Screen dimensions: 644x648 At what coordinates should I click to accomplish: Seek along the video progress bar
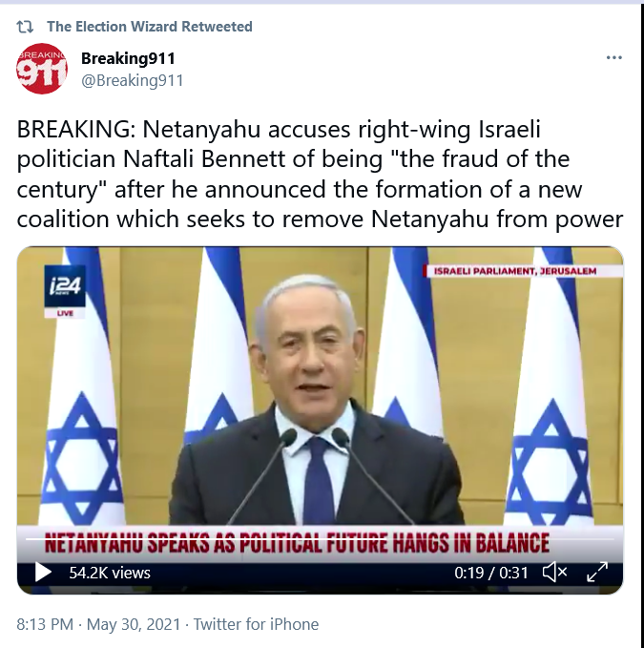[320, 539]
